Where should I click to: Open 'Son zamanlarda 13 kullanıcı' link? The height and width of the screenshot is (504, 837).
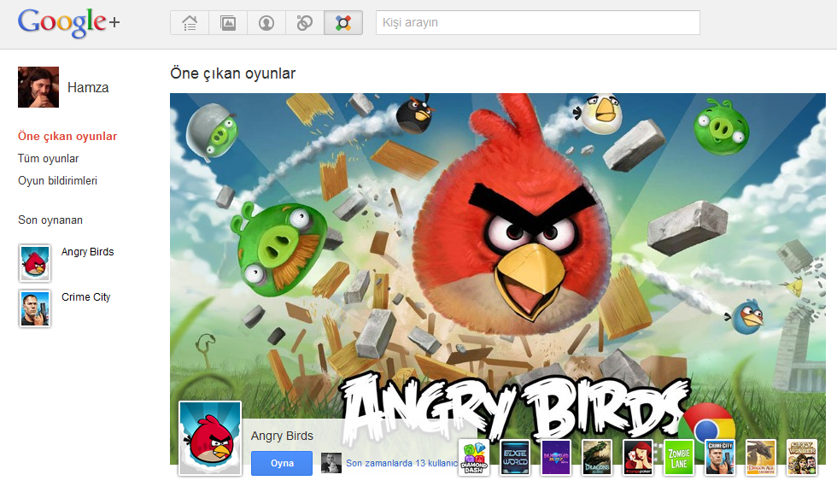(x=401, y=463)
